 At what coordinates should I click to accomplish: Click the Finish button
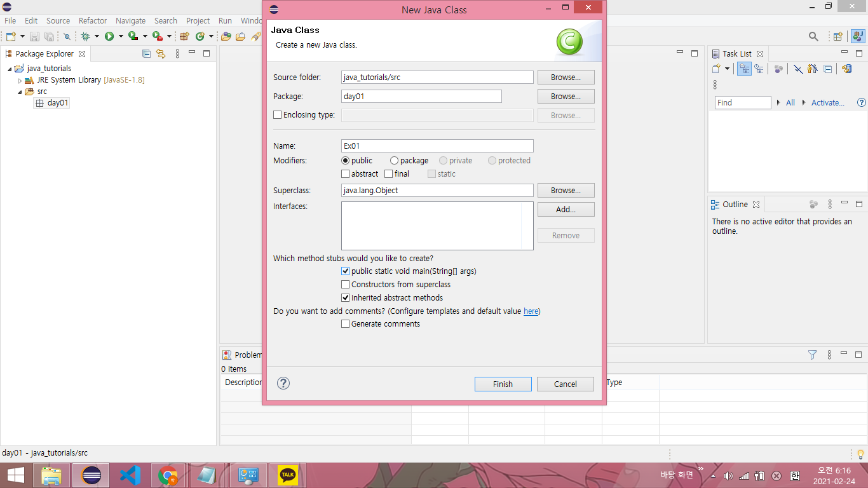(503, 384)
